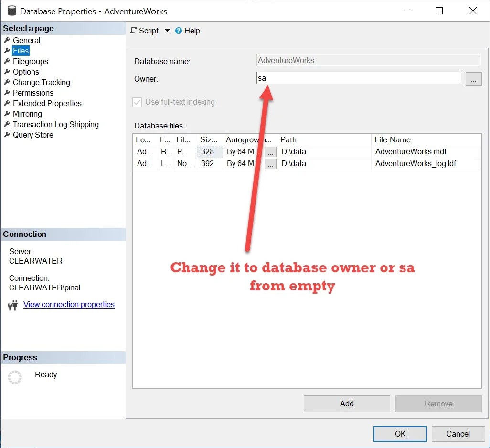Click the wrench icon beside Mirroring
Screen dimensions: 490x448
7,114
